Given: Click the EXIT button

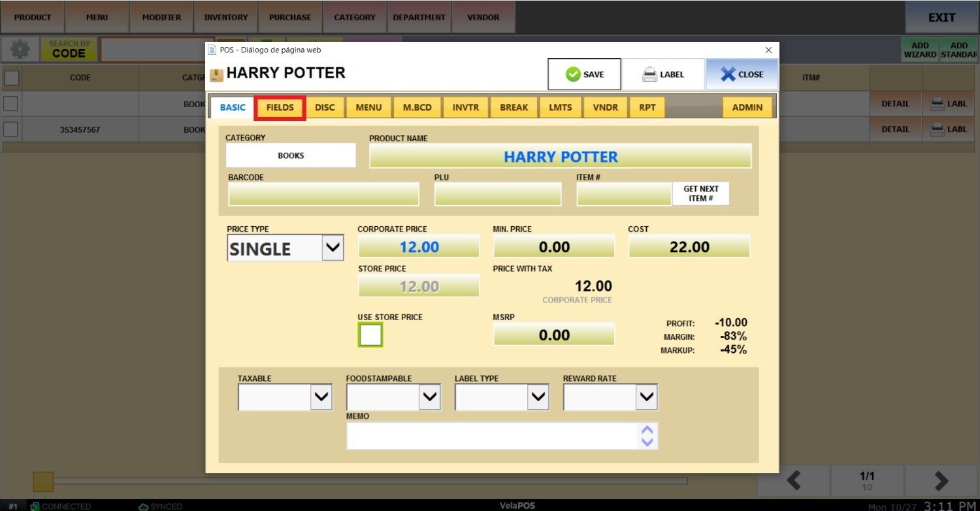Looking at the screenshot, I should pos(941,18).
